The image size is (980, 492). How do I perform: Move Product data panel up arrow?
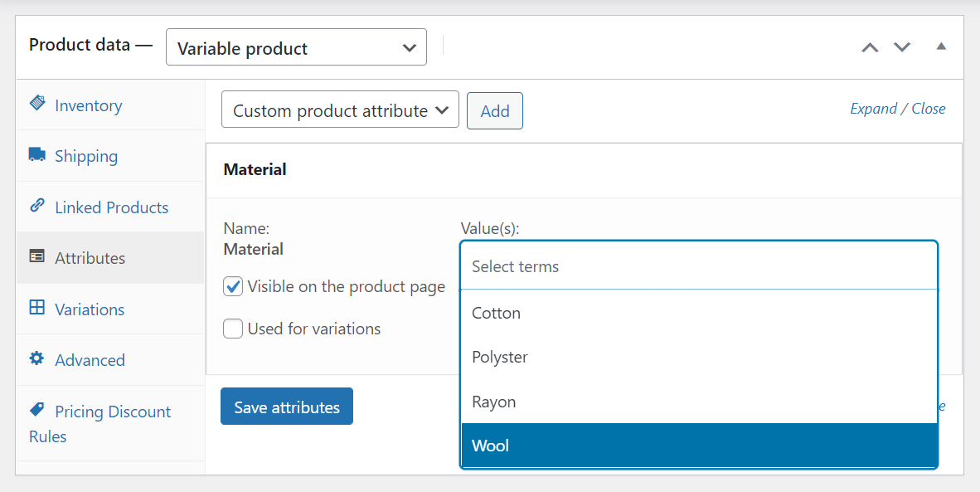pyautogui.click(x=870, y=47)
